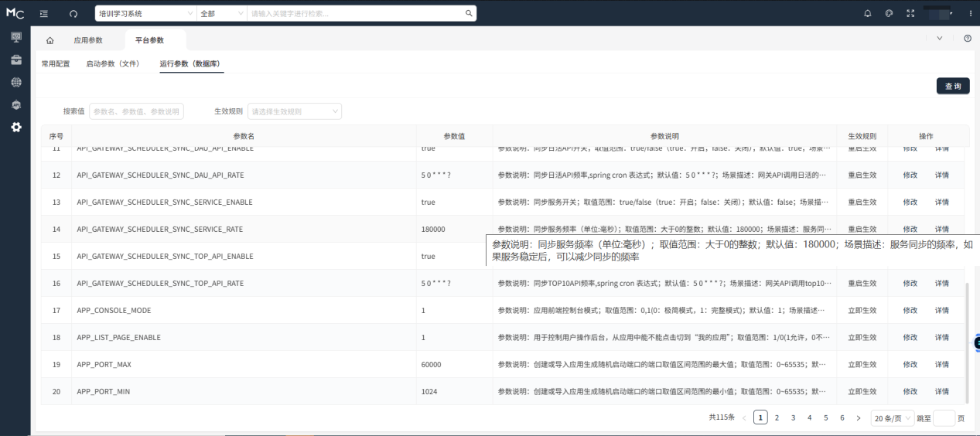
Task: Open the settings gear in the sidebar
Action: (x=16, y=127)
